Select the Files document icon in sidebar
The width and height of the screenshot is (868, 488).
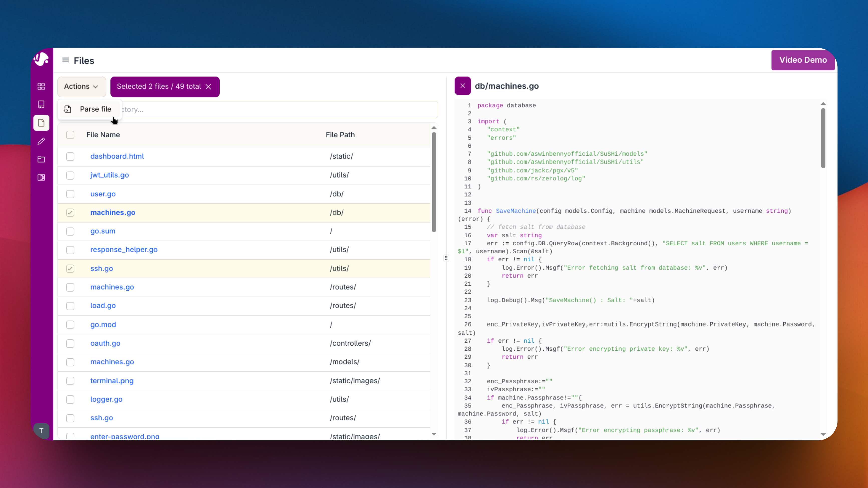41,123
